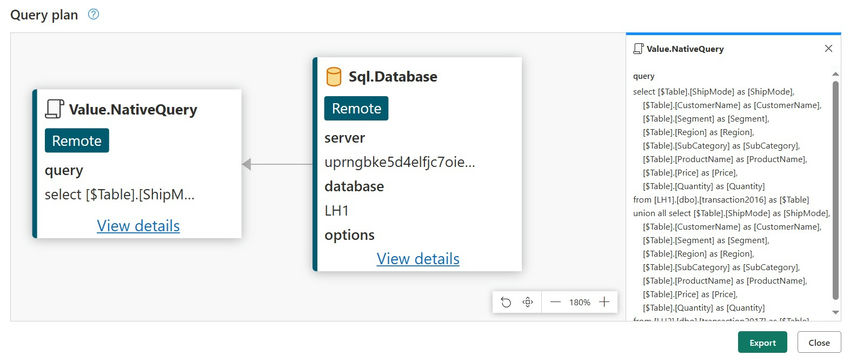
Task: Click the scroll up arrow in details pane
Action: pos(835,74)
